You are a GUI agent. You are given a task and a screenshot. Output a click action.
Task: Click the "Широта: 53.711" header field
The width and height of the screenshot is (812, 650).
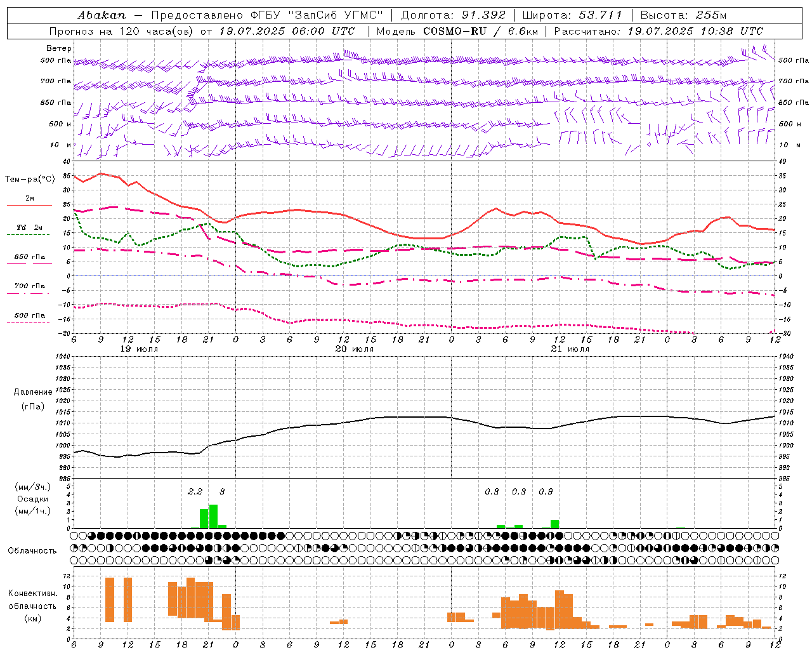tap(573, 15)
